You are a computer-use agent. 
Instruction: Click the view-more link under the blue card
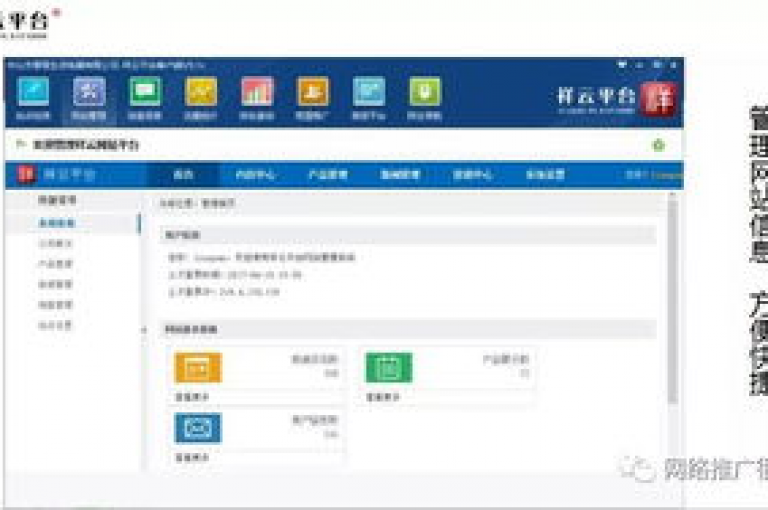pyautogui.click(x=192, y=458)
